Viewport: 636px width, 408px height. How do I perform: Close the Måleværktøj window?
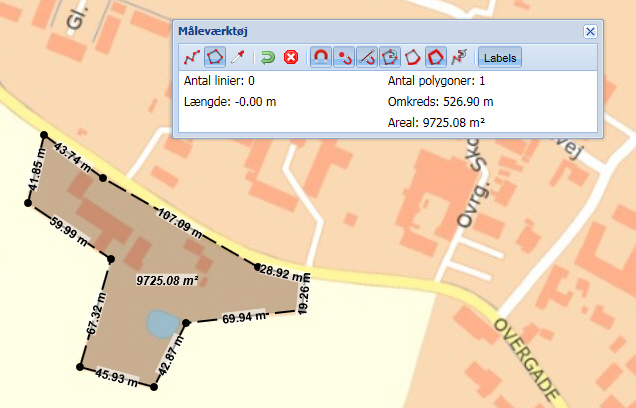point(590,31)
